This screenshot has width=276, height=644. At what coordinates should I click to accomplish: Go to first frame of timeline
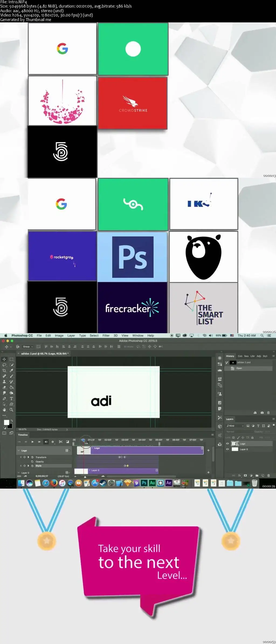click(x=19, y=442)
